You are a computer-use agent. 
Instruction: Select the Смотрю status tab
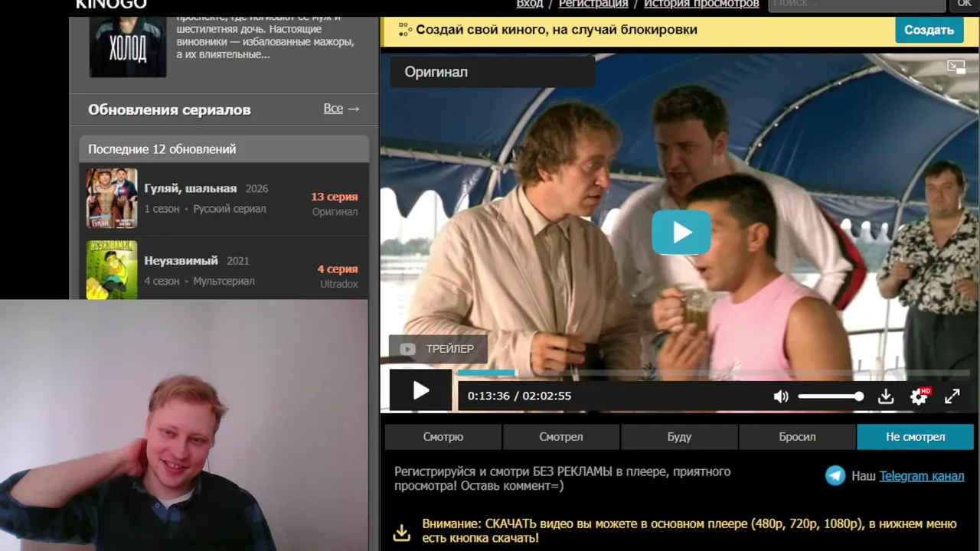pos(443,437)
